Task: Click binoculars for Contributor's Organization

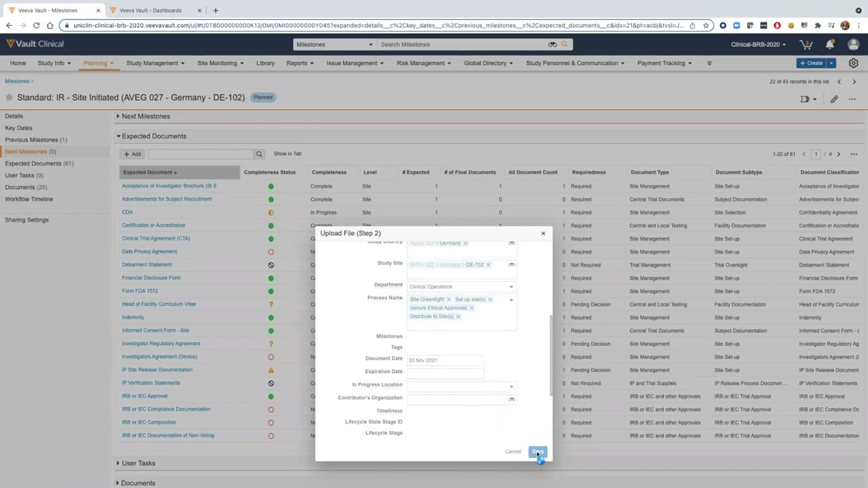Action: coord(512,399)
